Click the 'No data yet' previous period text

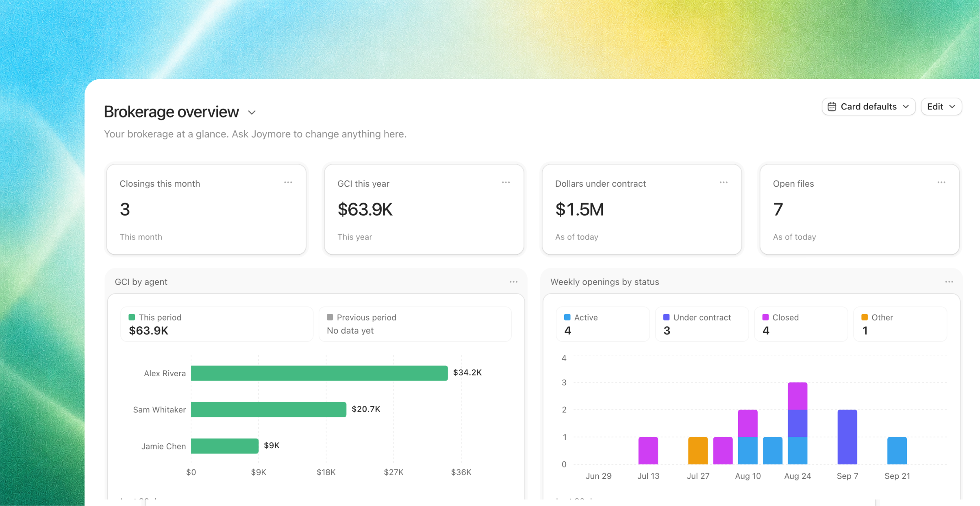point(350,331)
